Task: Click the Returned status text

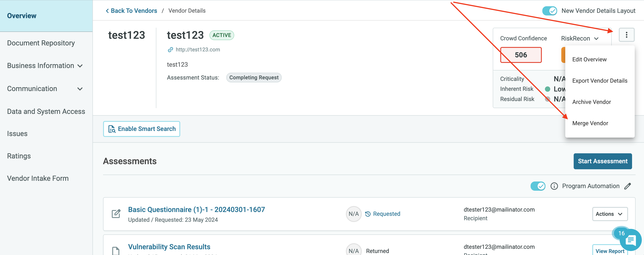Action: 378,251
